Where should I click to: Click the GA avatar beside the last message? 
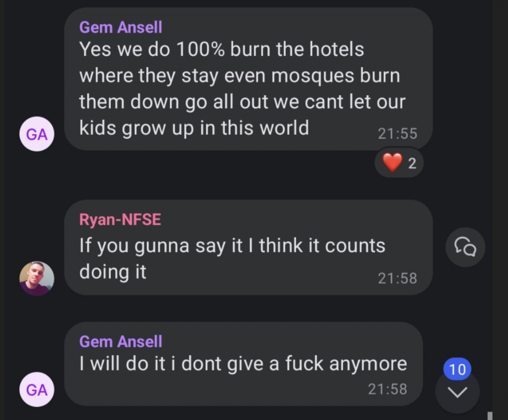[37, 390]
